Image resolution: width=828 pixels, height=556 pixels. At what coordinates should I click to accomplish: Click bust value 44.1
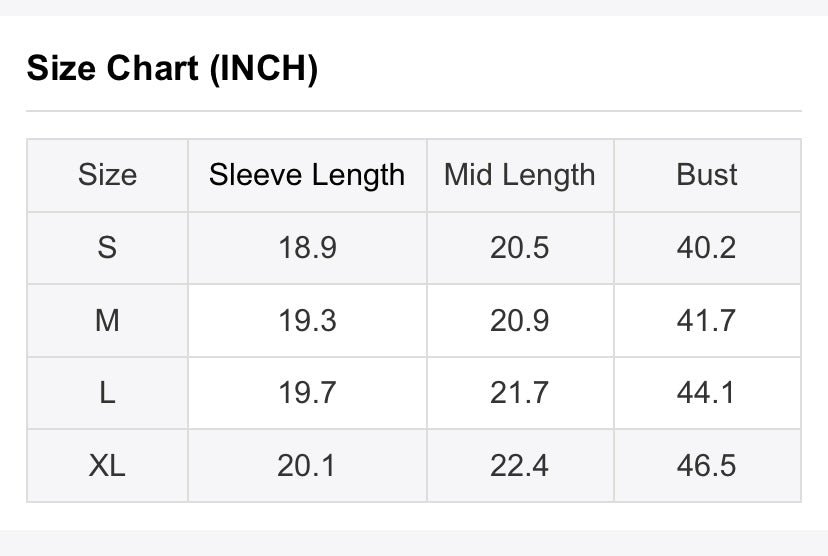point(707,392)
